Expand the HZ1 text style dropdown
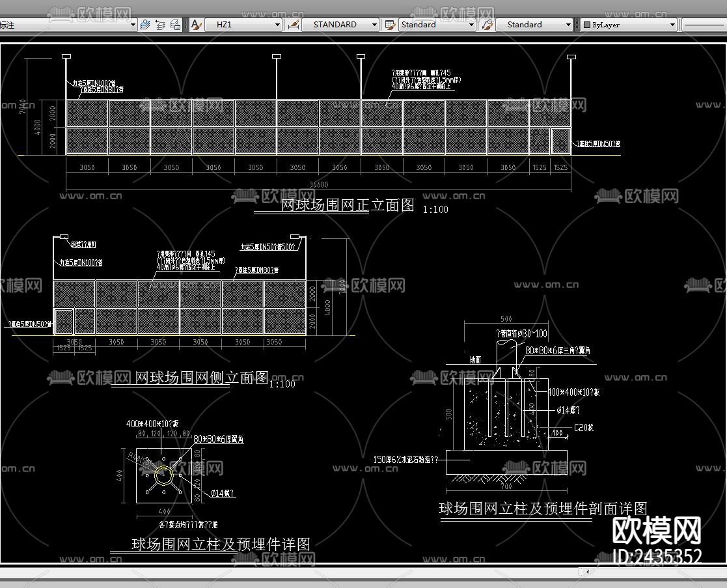Viewport: 727px width, 588px height. (x=277, y=25)
